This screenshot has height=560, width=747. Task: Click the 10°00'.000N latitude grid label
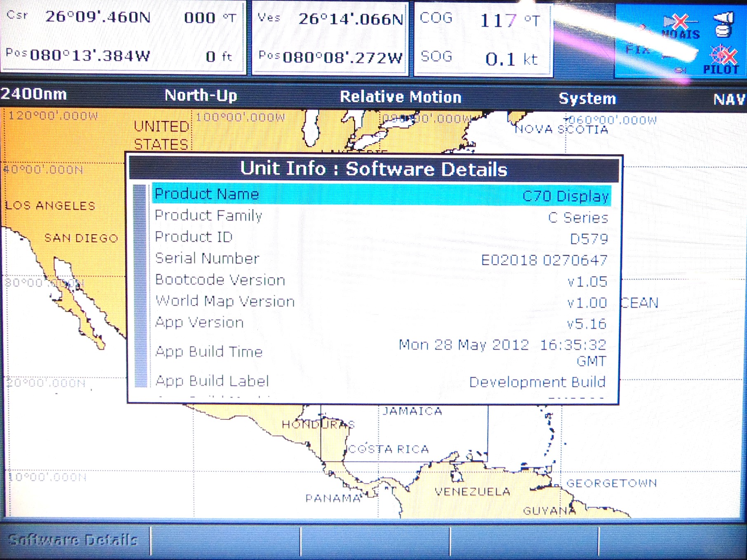47,477
